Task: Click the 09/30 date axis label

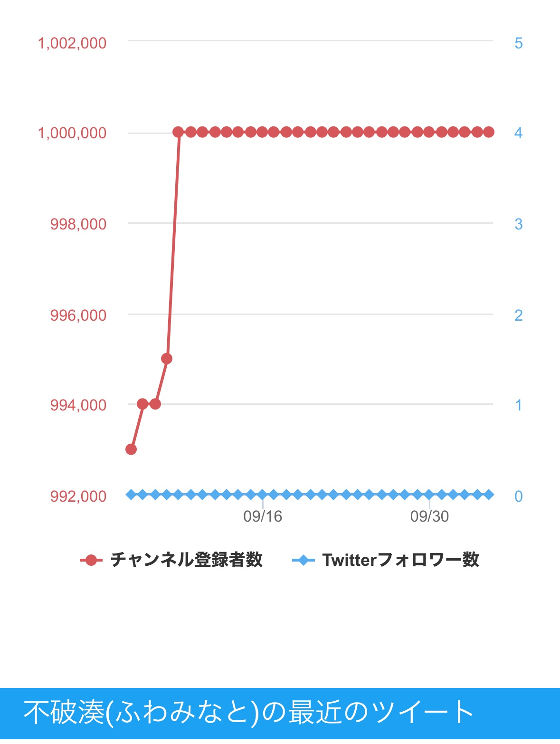Action: (429, 516)
